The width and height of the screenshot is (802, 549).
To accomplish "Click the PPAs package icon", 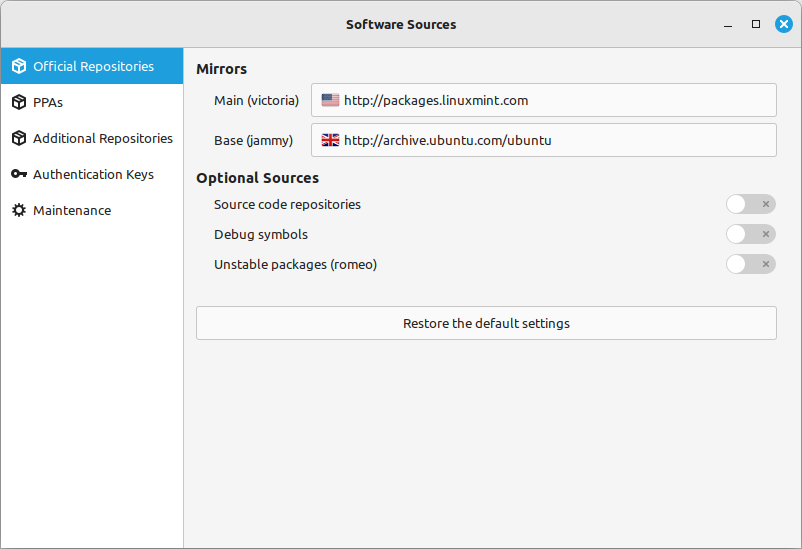I will [19, 103].
